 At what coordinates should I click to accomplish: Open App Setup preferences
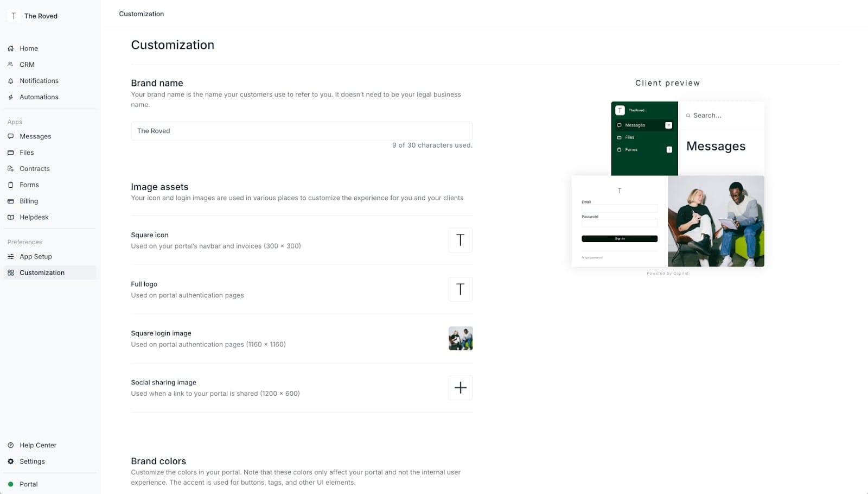click(36, 256)
